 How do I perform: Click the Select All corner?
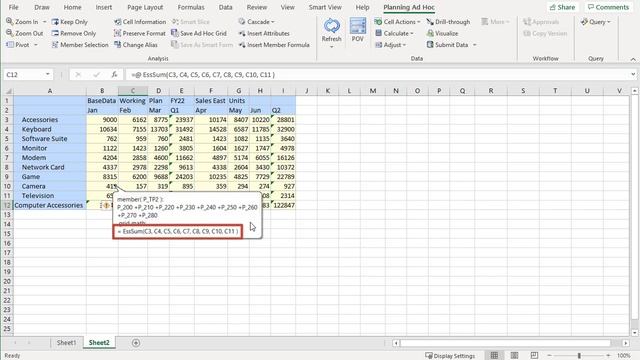click(8, 91)
